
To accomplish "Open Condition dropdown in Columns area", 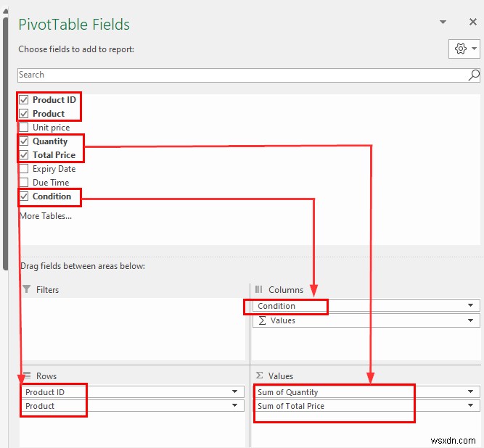I will pyautogui.click(x=470, y=305).
